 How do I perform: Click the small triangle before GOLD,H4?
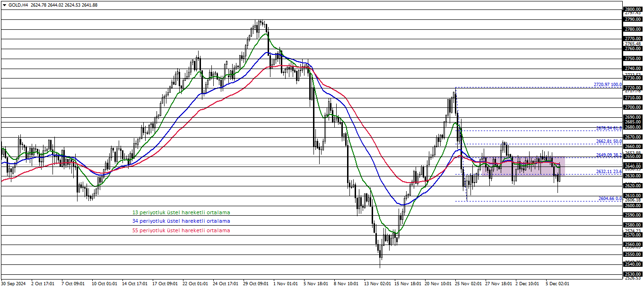[4, 5]
